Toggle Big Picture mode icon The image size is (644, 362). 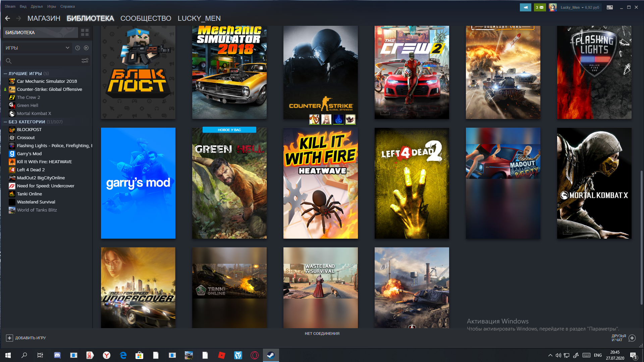(x=610, y=7)
